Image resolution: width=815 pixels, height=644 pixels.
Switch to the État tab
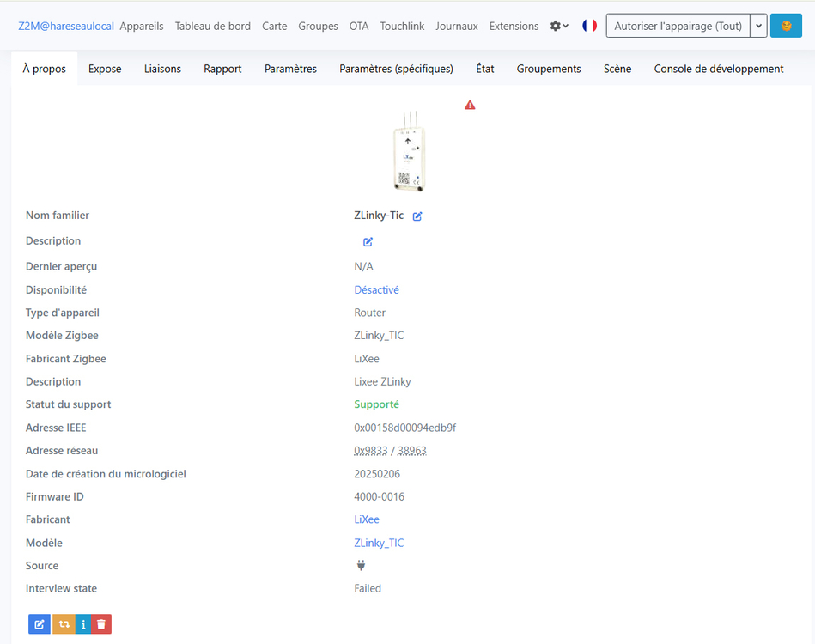pyautogui.click(x=485, y=69)
